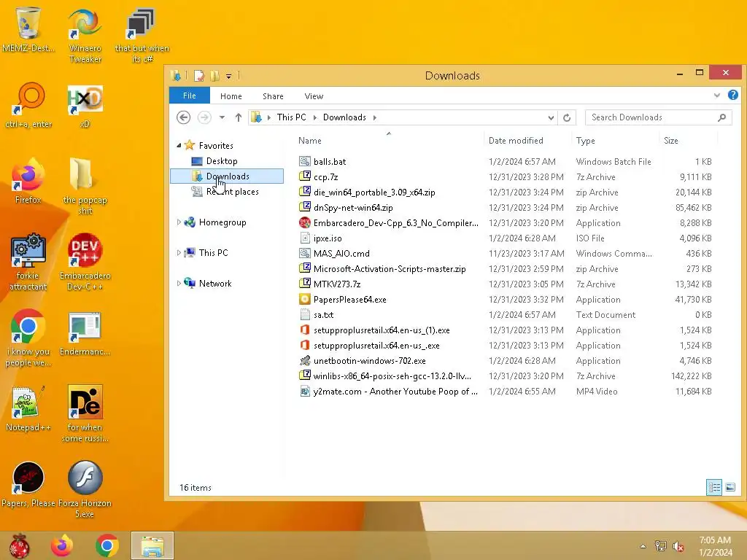The image size is (747, 560).
Task: Select 'the popcap shit' folder on desktop
Action: pos(85,186)
